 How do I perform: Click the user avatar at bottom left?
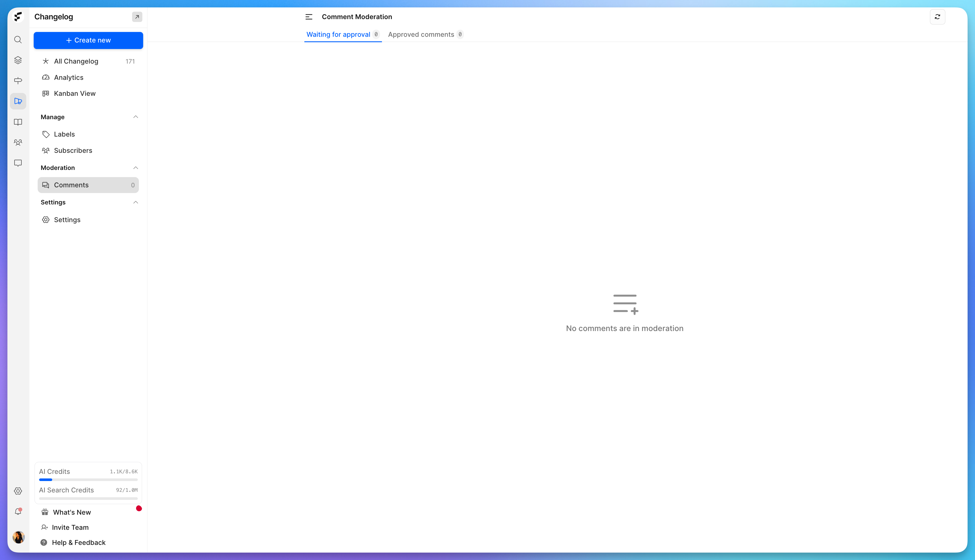click(x=19, y=537)
